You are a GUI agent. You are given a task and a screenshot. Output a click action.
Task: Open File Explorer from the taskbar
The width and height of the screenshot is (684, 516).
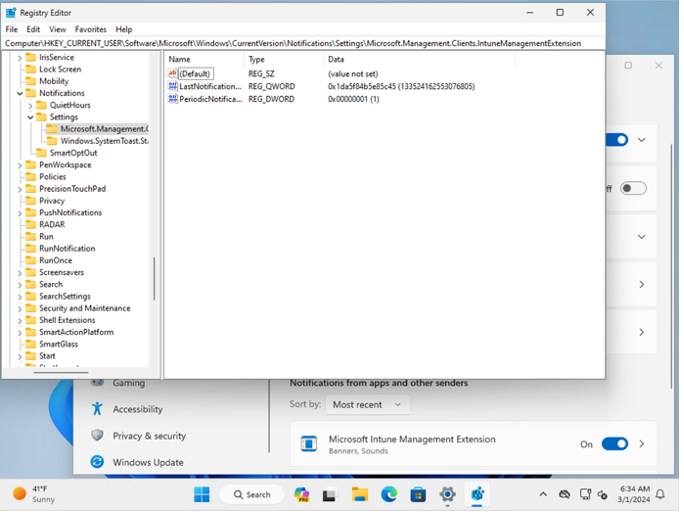point(360,494)
